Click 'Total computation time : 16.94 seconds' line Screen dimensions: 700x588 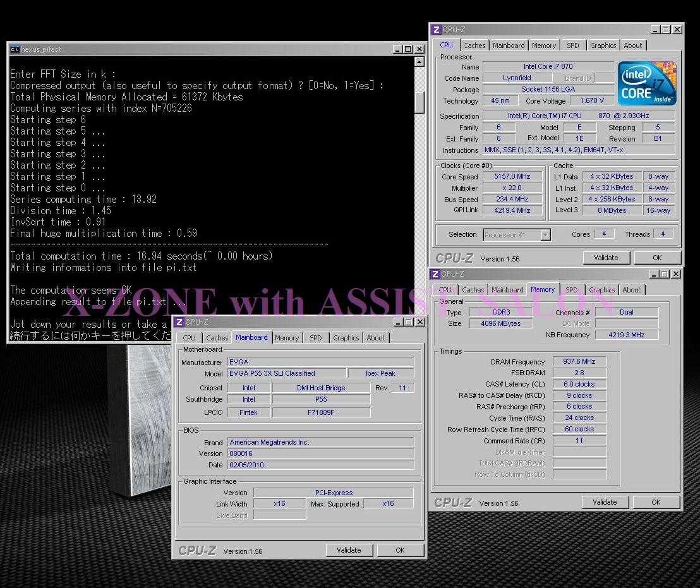[141, 256]
